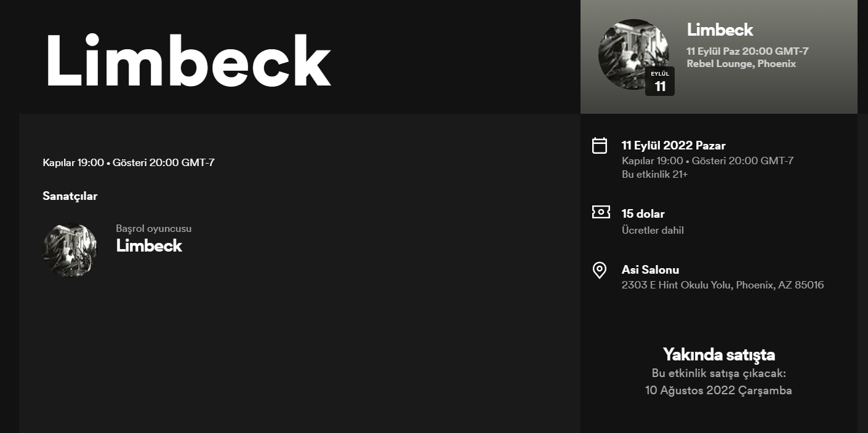Open the Limbeck headliner artist link

tap(149, 246)
